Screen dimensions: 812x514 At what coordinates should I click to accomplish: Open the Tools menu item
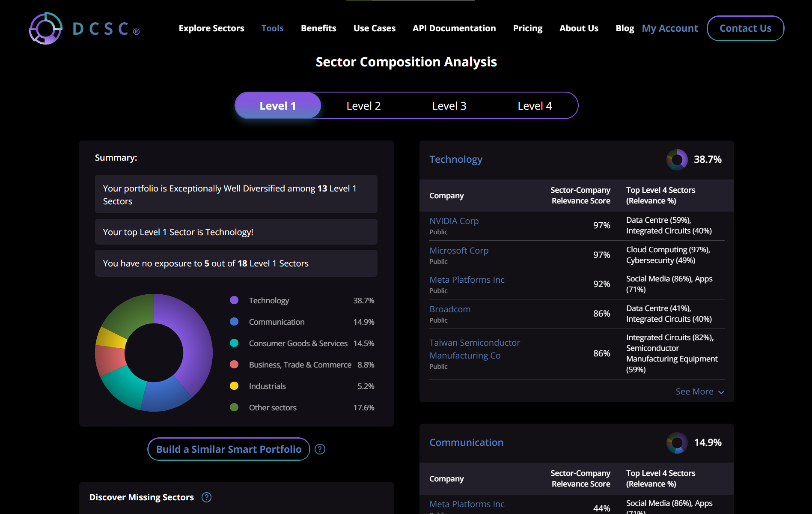click(x=273, y=28)
